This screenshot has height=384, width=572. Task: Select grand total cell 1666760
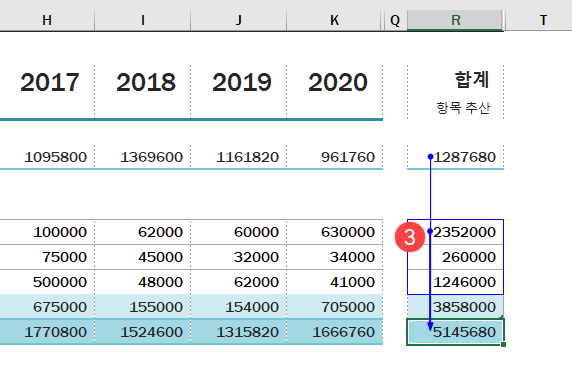[x=335, y=332]
